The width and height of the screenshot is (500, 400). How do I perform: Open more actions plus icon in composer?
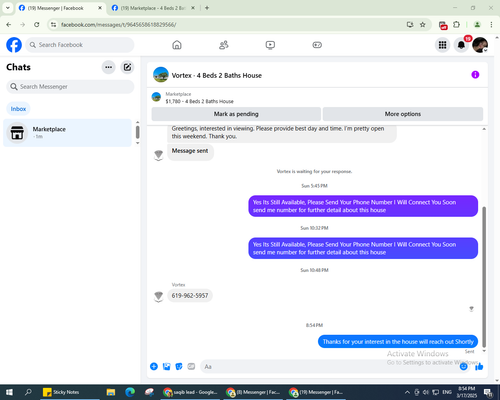coord(154,367)
